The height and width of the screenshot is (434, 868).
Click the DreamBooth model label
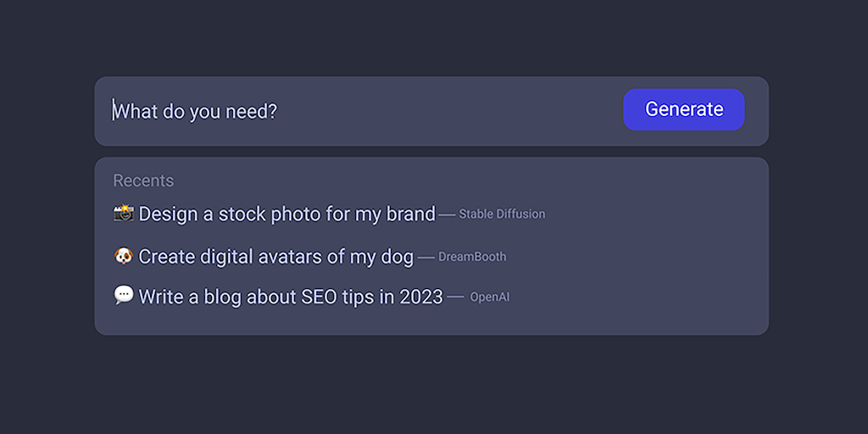tap(472, 257)
